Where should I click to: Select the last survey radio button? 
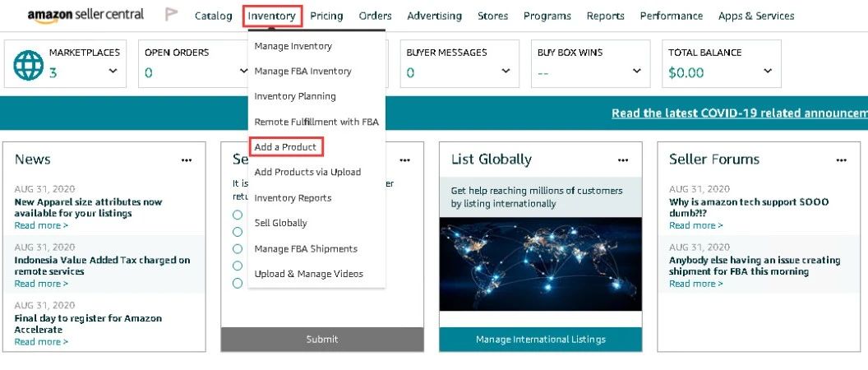(238, 283)
